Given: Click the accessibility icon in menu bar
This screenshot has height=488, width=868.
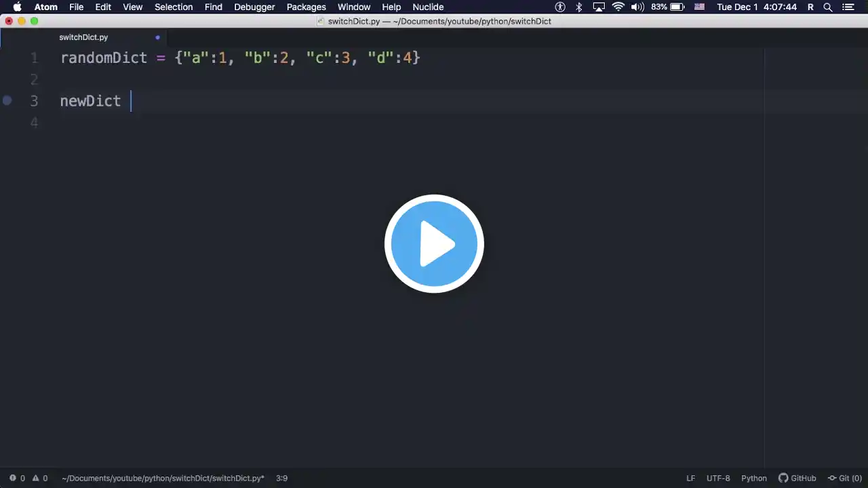Looking at the screenshot, I should (x=560, y=7).
